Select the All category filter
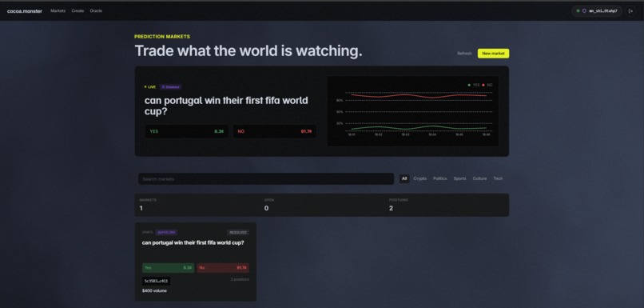This screenshot has width=644, height=308. [x=404, y=179]
